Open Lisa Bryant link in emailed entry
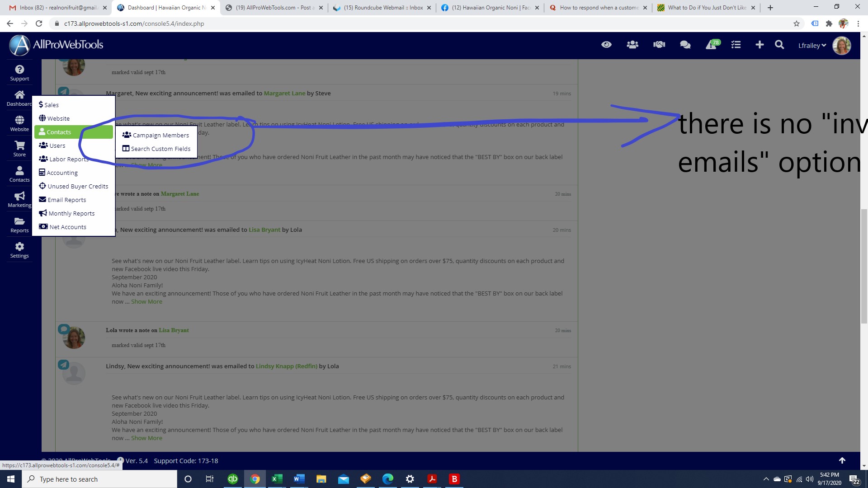Image resolution: width=868 pixels, height=488 pixels. coord(264,230)
